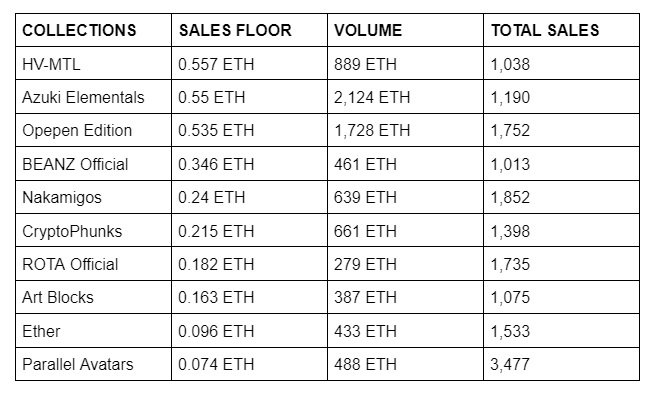Click the 2,124 ETH volume value
The width and height of the screenshot is (661, 401).
coord(372,98)
